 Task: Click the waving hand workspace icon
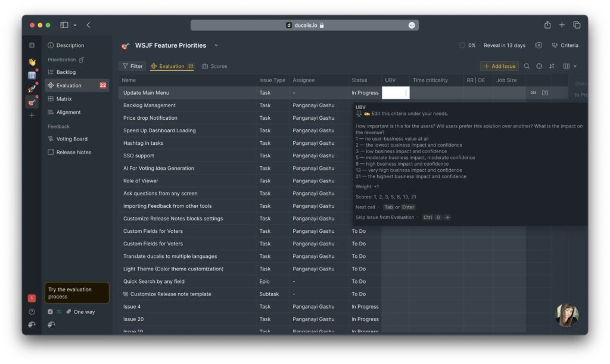coord(32,61)
